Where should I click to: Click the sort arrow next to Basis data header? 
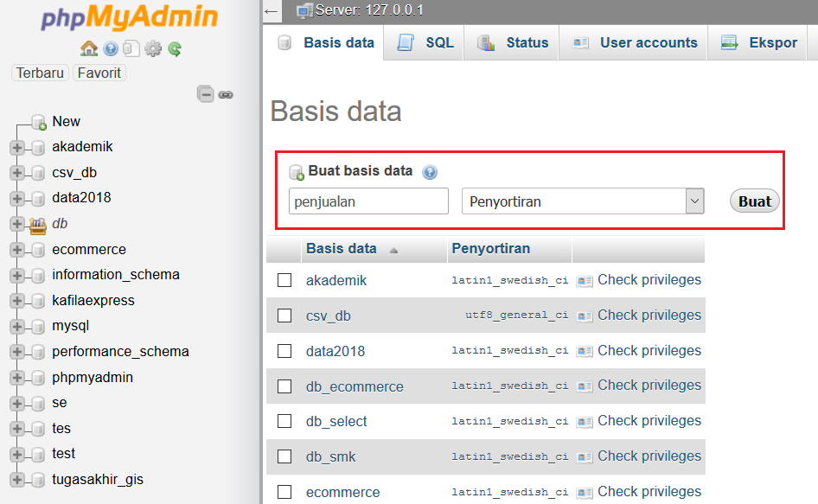394,251
